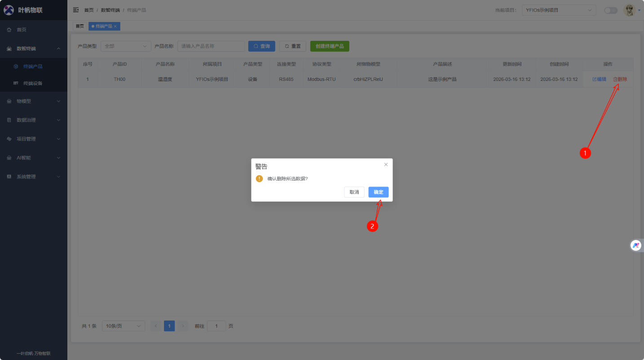Click the floating assistant icon at right edge

(x=636, y=245)
